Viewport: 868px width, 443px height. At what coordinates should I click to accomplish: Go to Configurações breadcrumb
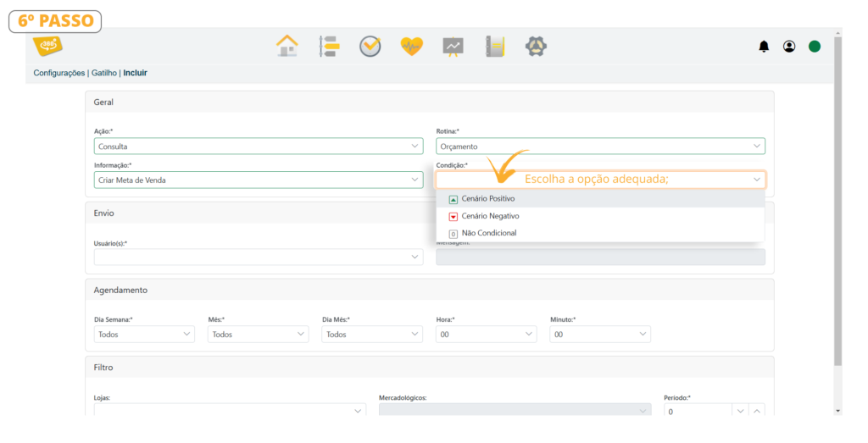(59, 73)
